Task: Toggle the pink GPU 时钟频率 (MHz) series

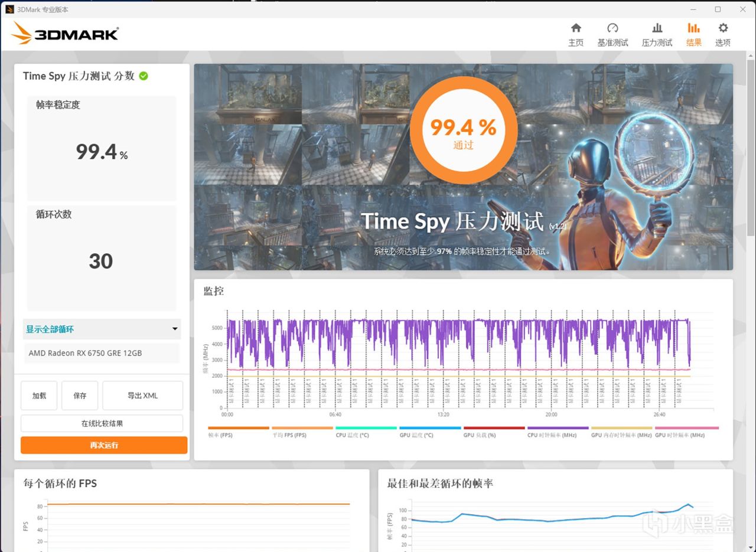Action: (687, 432)
